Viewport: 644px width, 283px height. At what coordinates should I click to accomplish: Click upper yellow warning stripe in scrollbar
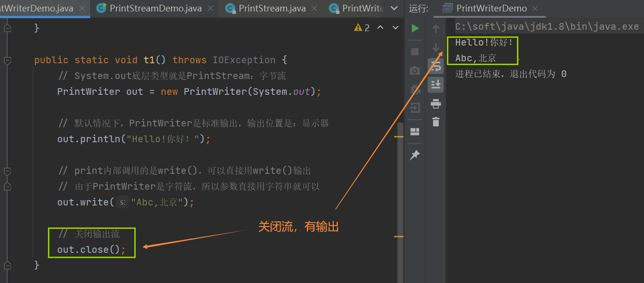click(x=399, y=137)
